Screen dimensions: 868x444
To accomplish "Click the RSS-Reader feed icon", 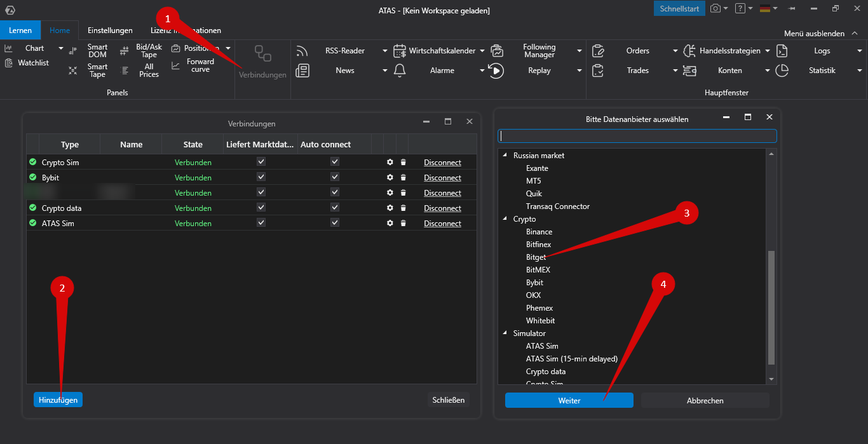I will [302, 51].
